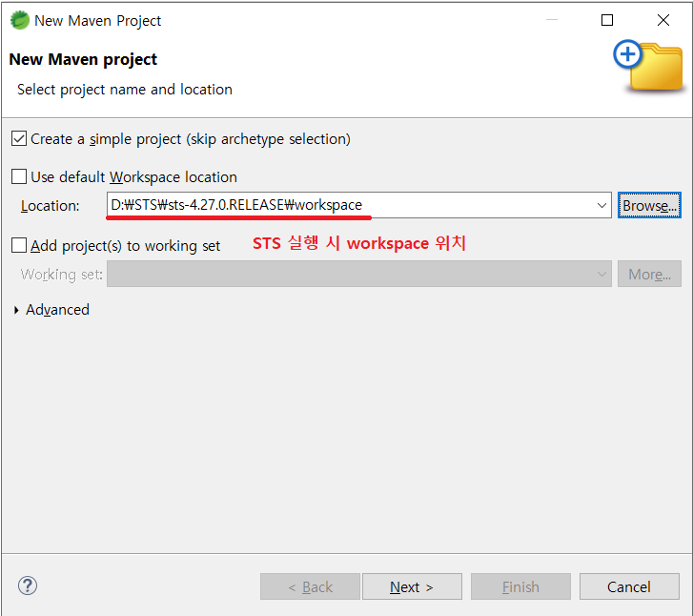693x616 pixels.
Task: Click the Spring leaf icon in title bar
Action: coord(19,20)
